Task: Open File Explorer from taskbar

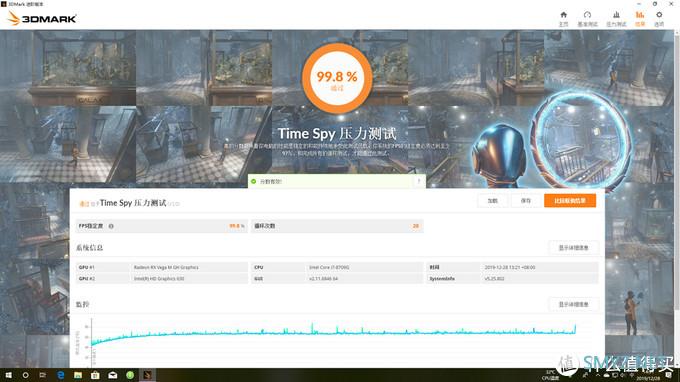Action: point(78,375)
